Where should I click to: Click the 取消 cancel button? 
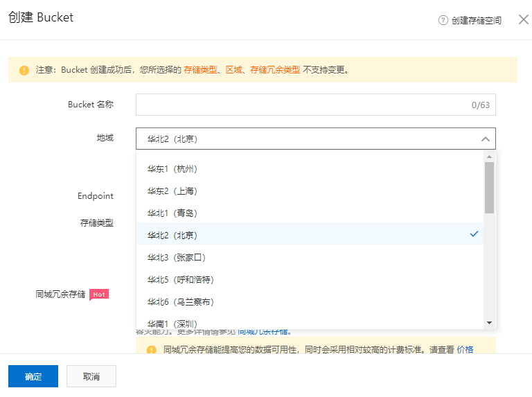click(91, 376)
